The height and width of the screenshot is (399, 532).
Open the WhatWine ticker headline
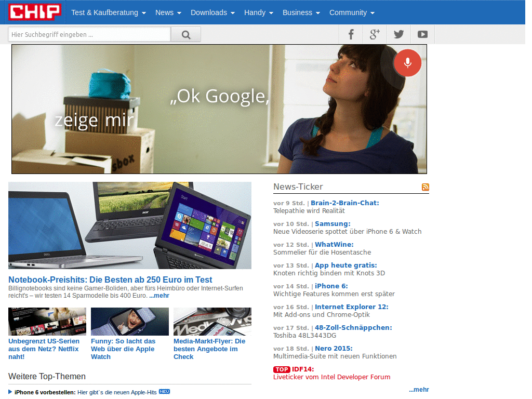(334, 244)
